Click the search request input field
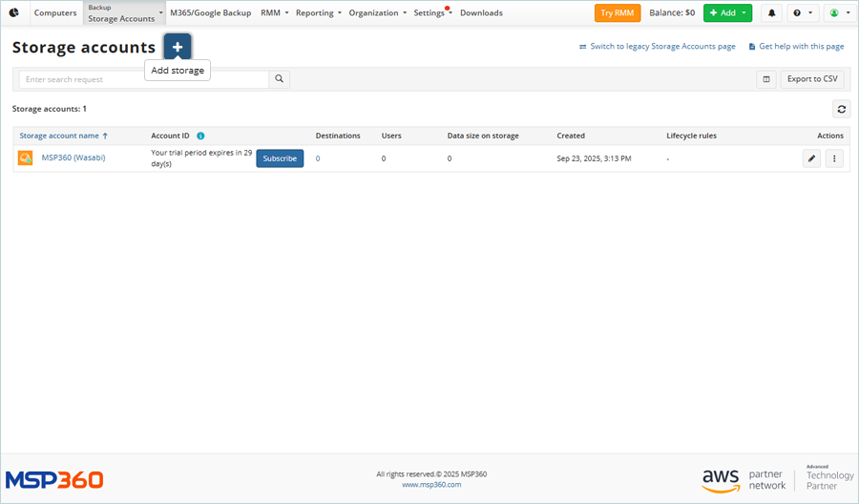This screenshot has height=504, width=859. click(143, 79)
